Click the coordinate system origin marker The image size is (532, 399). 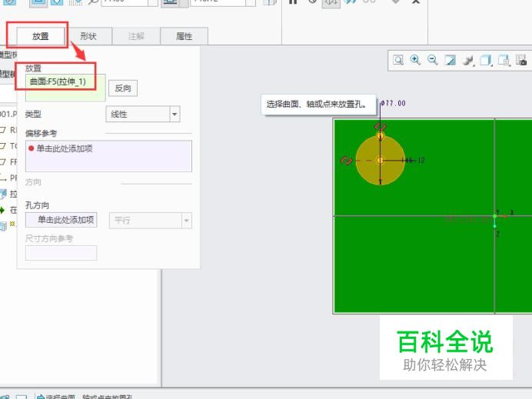coord(495,216)
